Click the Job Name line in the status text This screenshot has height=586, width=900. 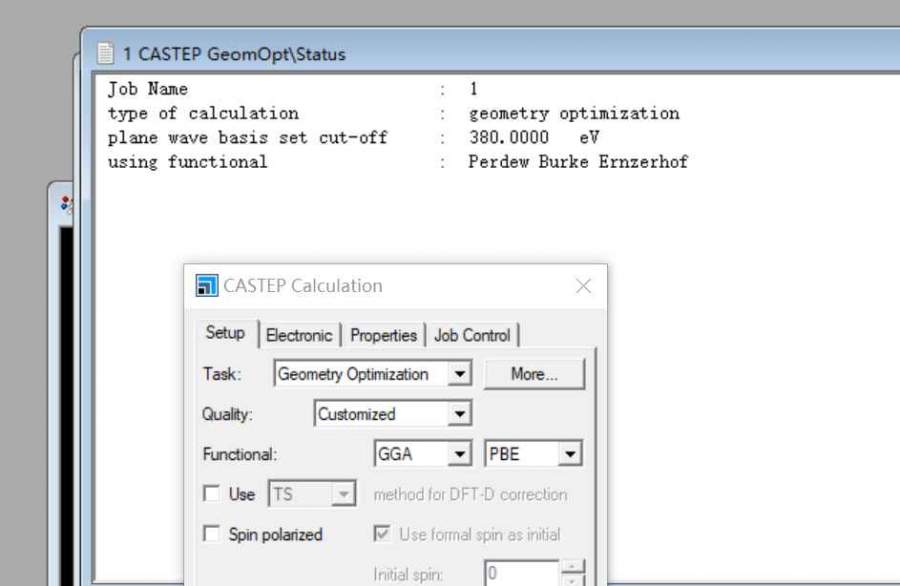coord(148,89)
